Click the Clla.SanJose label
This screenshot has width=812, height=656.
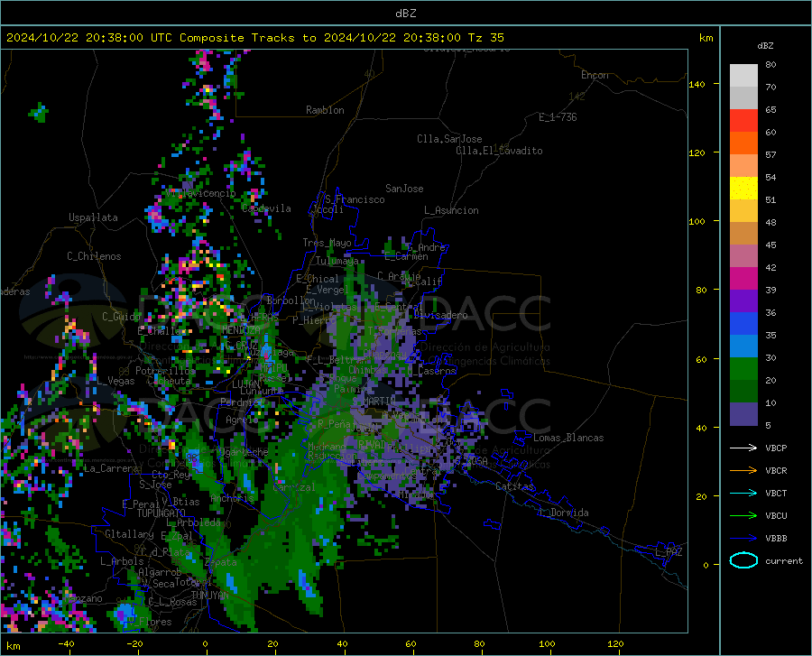(449, 139)
